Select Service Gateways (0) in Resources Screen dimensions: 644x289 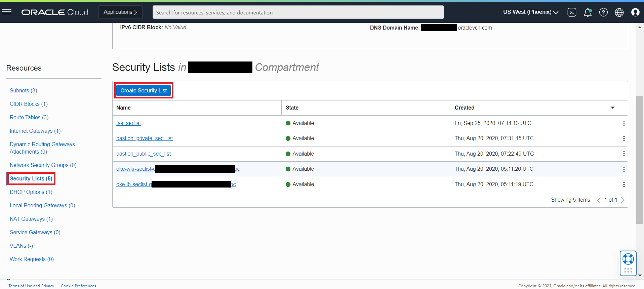pyautogui.click(x=35, y=233)
